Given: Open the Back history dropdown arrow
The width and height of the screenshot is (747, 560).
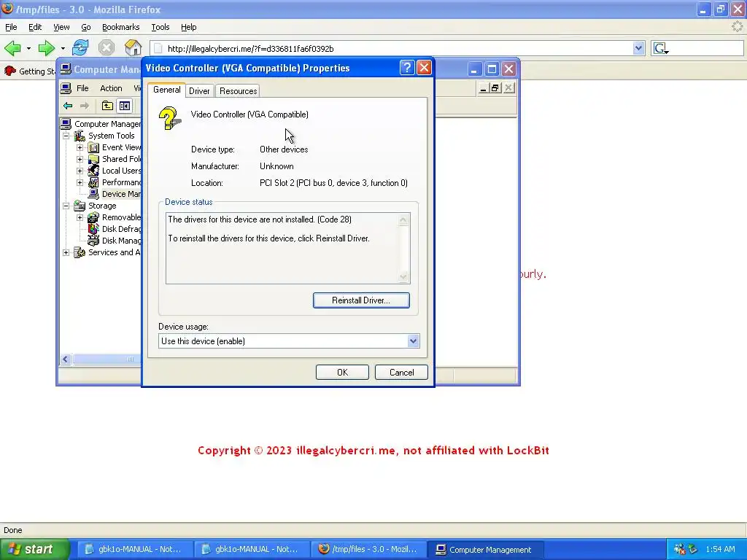Looking at the screenshot, I should [28, 49].
